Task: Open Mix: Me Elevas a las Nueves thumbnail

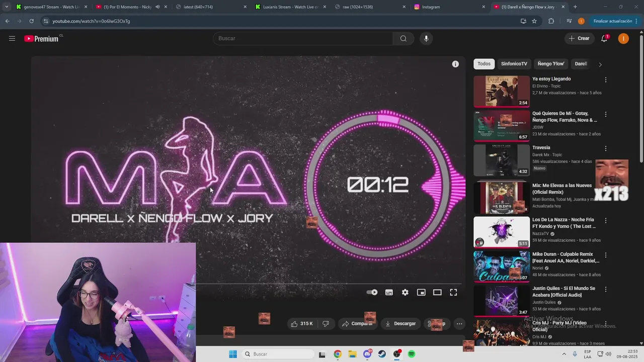Action: pyautogui.click(x=502, y=198)
